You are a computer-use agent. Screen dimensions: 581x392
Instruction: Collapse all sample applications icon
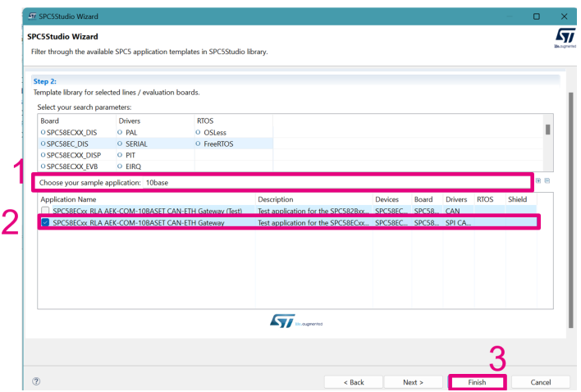pyautogui.click(x=547, y=180)
